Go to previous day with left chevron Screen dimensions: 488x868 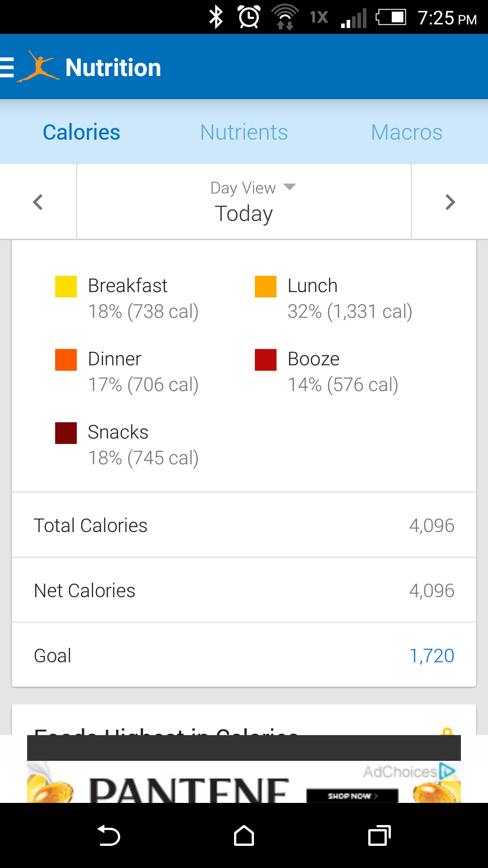point(38,202)
